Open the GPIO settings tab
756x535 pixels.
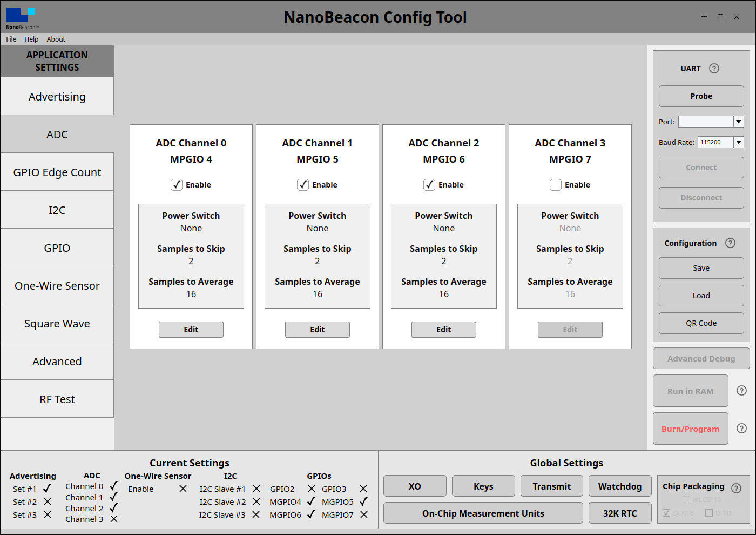57,248
